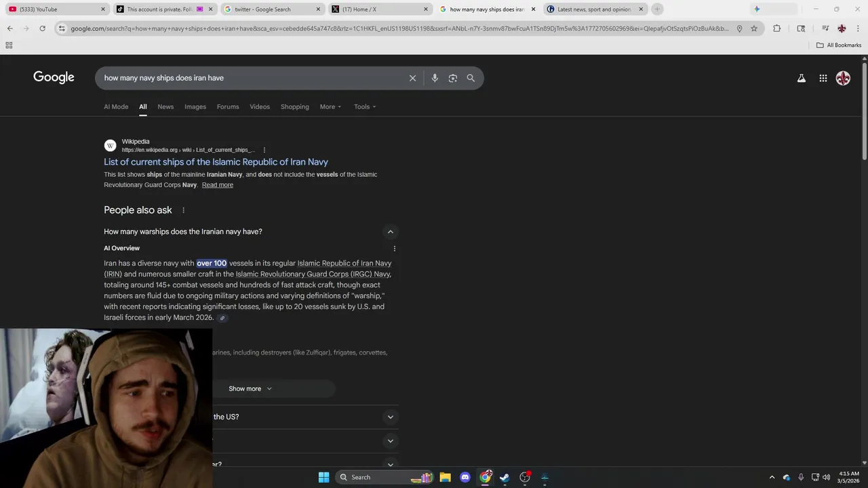Open the Chrome profile icon in toolbar
The width and height of the screenshot is (868, 488).
pos(842,28)
